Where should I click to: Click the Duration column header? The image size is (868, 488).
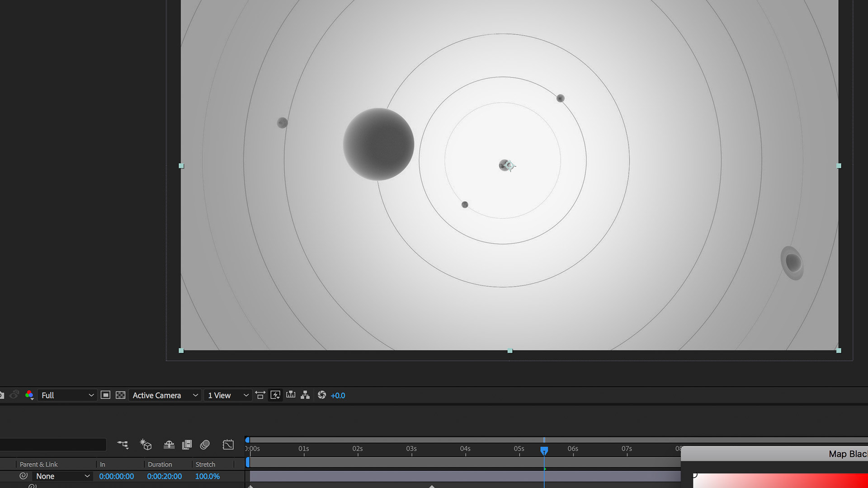tap(160, 464)
